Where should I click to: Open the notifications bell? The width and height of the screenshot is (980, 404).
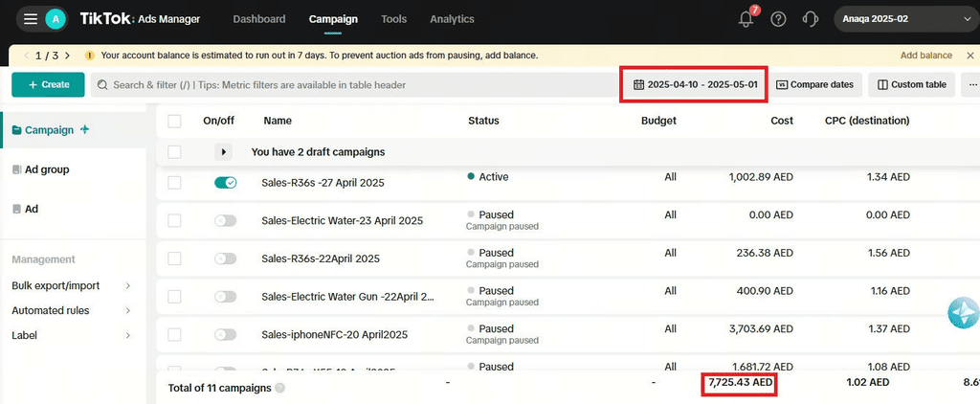coord(746,19)
